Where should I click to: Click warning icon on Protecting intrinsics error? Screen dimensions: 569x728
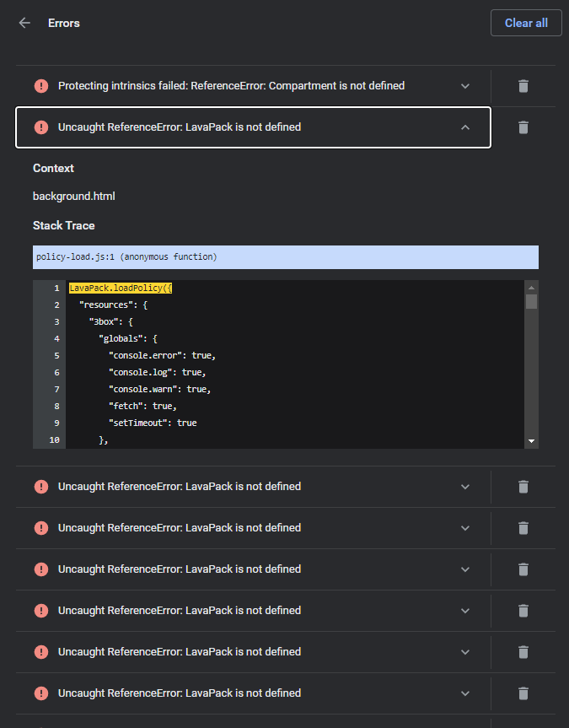(40, 86)
